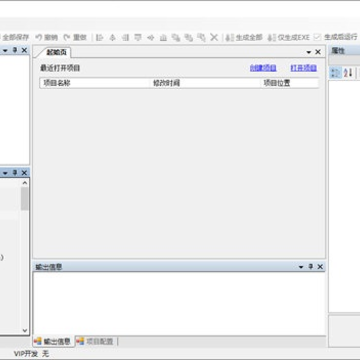Close the 起始页 tab
Image resolution: width=360 pixels, height=360 pixels.
tap(318, 52)
